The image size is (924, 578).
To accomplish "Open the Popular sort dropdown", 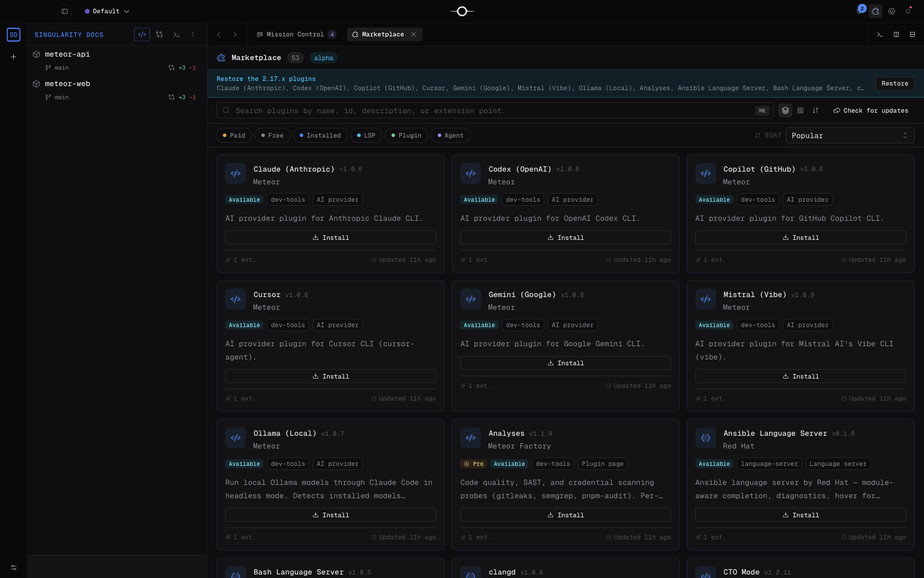I will (x=850, y=135).
